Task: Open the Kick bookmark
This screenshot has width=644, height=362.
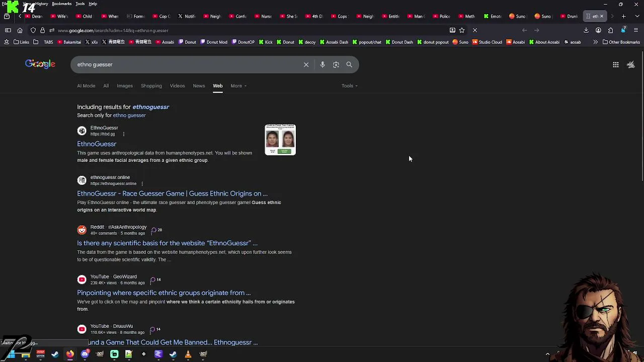Action: 266,42
